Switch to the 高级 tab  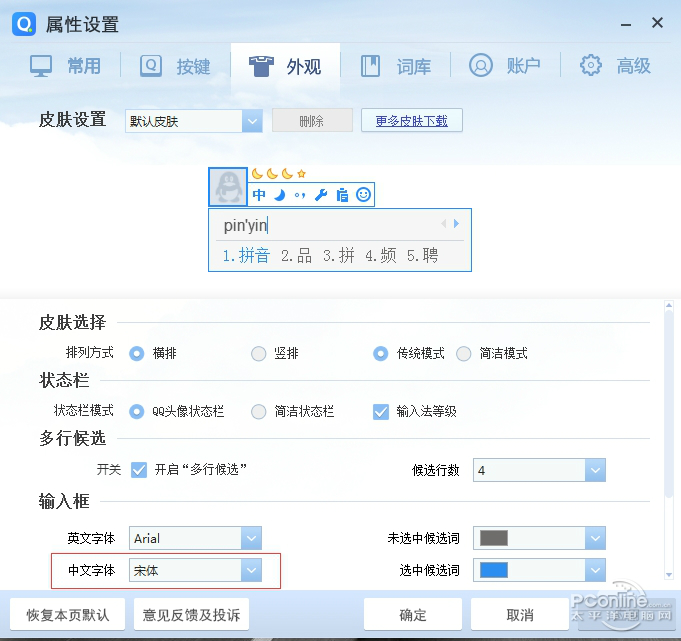(x=615, y=66)
